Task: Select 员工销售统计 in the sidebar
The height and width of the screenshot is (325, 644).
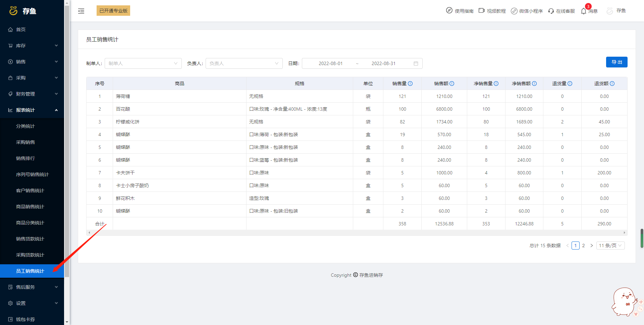Action: (32, 271)
